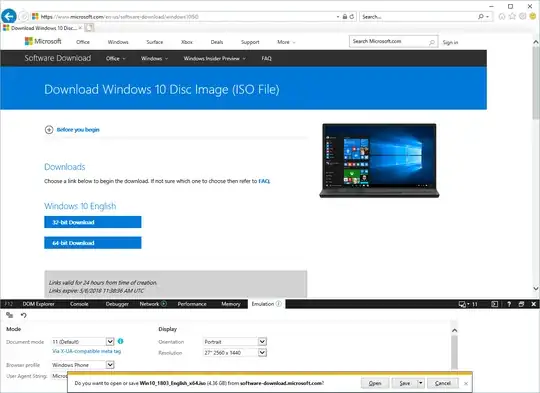Click the FAQ link in Downloads text

264,181
